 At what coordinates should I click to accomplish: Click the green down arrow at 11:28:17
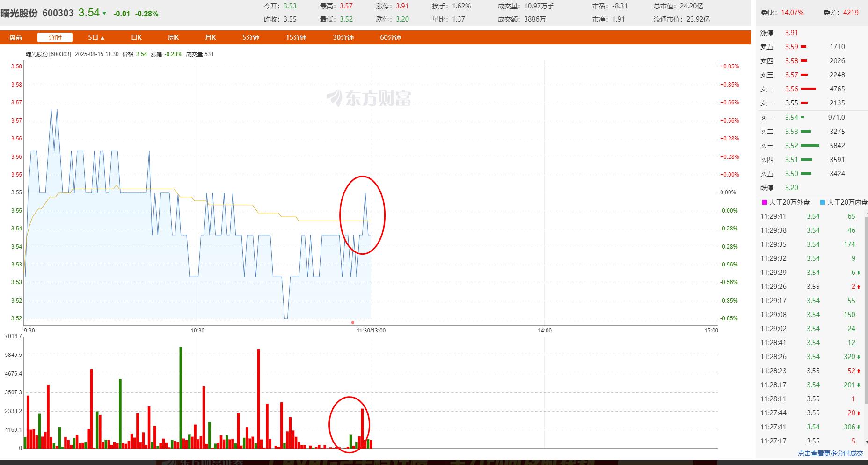[x=859, y=385]
